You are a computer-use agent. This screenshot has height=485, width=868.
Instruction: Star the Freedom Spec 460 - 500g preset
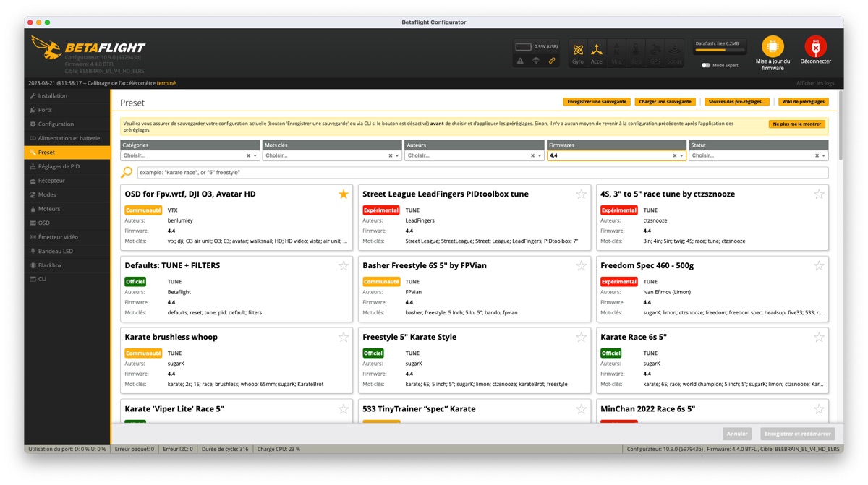(x=819, y=265)
